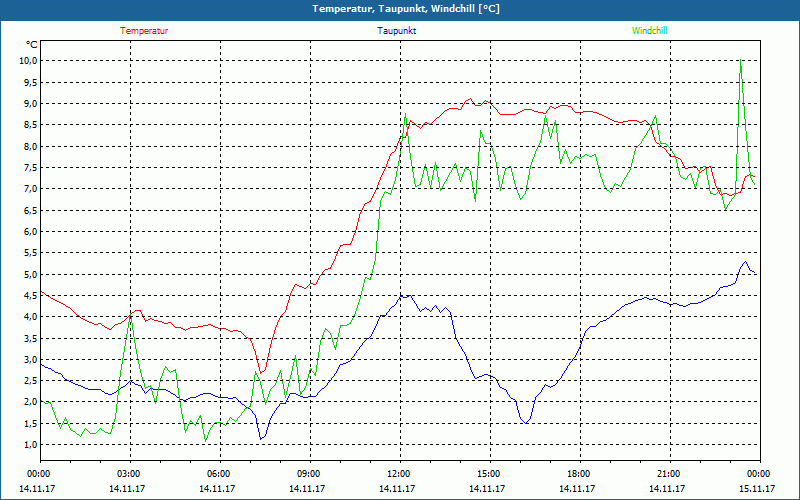Click the '3,0' y-axis value

click(x=31, y=360)
